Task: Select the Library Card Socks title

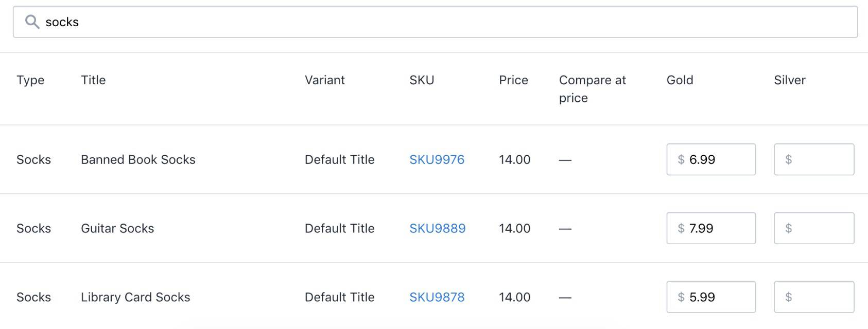Action: pyautogui.click(x=135, y=297)
